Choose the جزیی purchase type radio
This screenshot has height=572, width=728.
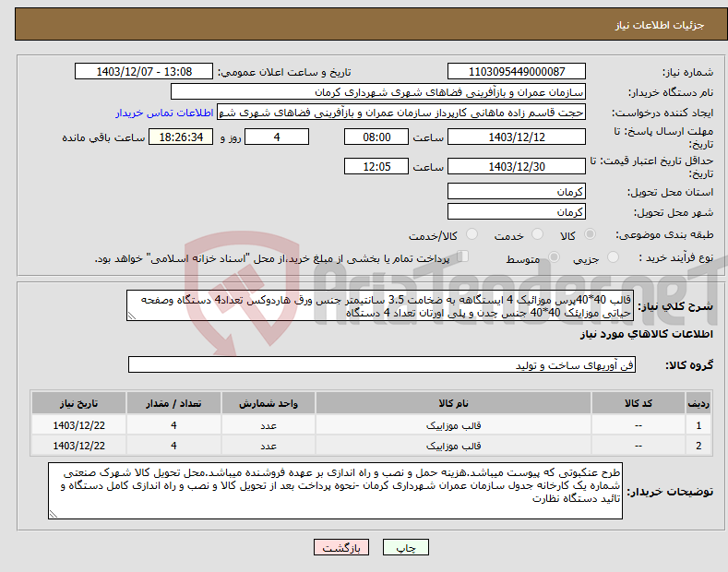click(x=613, y=256)
